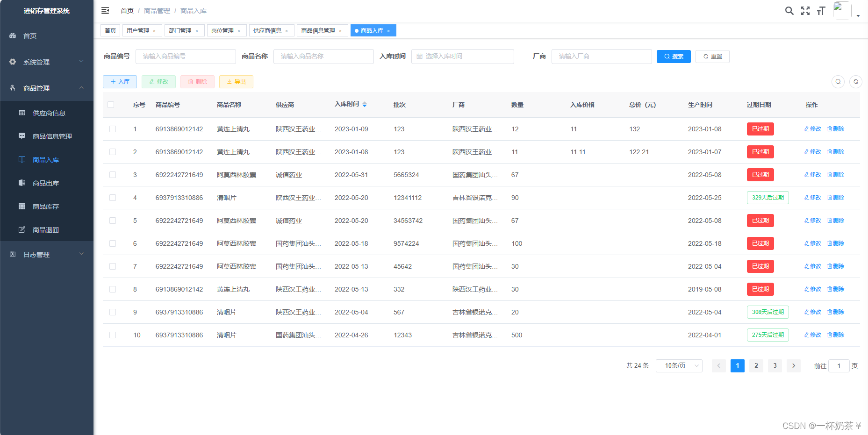This screenshot has height=435, width=868.
Task: Click the green 修改 toolbar button
Action: pos(158,81)
